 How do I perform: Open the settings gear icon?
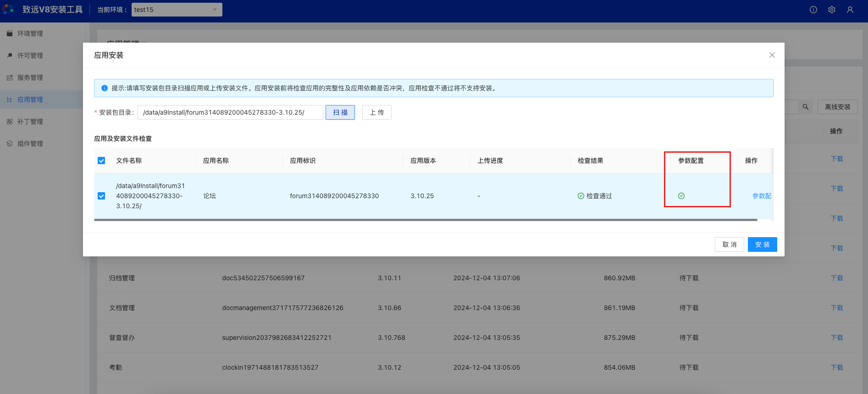(832, 10)
